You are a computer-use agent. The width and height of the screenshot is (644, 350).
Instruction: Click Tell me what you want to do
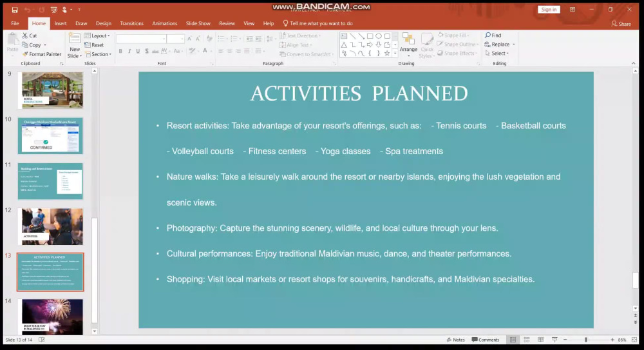(x=318, y=23)
